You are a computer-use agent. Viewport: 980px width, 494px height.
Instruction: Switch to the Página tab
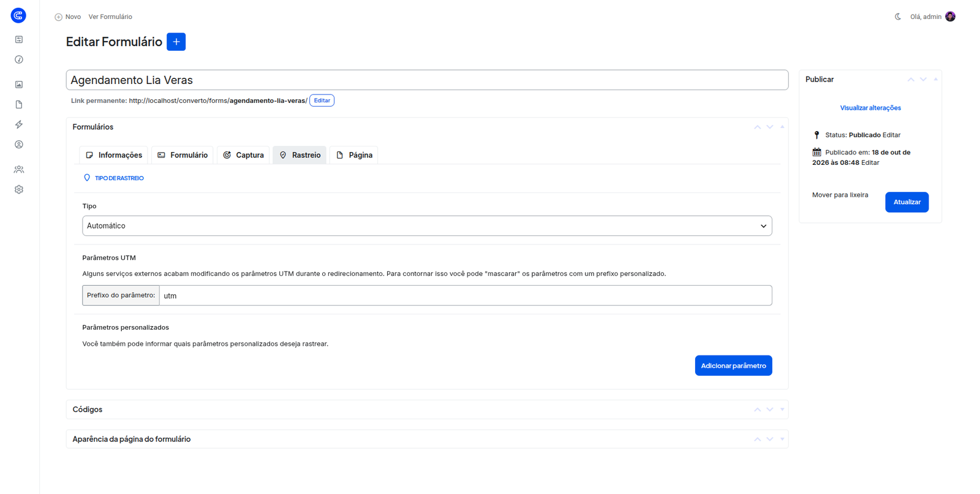354,155
